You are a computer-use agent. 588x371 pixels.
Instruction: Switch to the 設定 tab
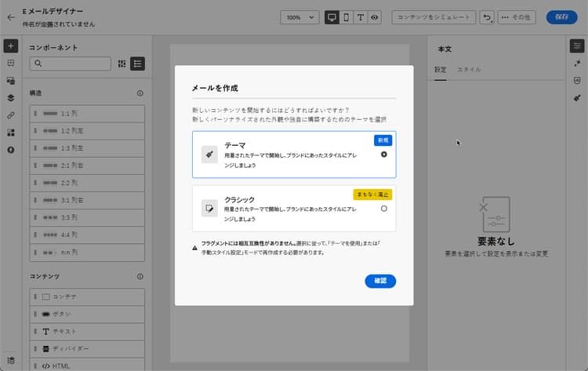tap(441, 70)
